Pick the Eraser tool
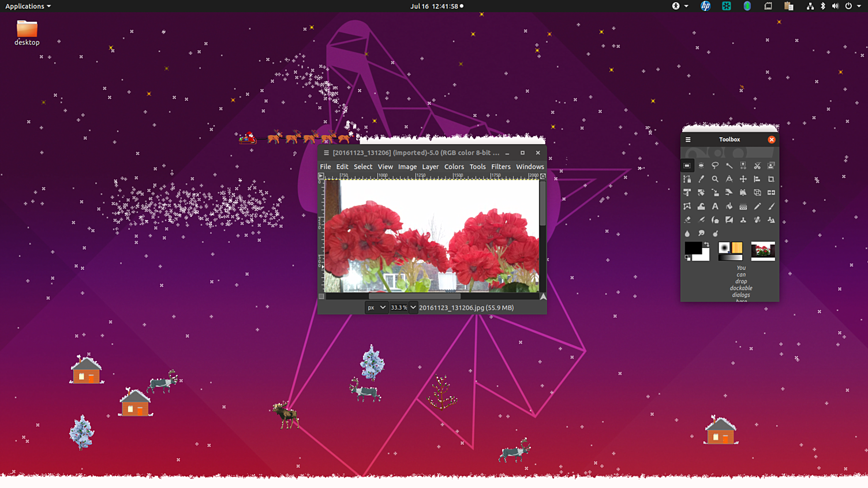This screenshot has height=488, width=868. coord(687,220)
